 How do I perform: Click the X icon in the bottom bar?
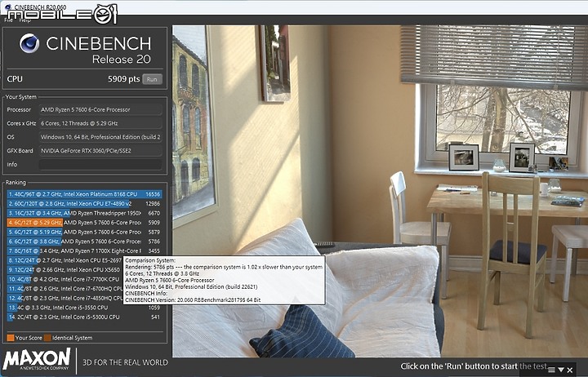570,370
